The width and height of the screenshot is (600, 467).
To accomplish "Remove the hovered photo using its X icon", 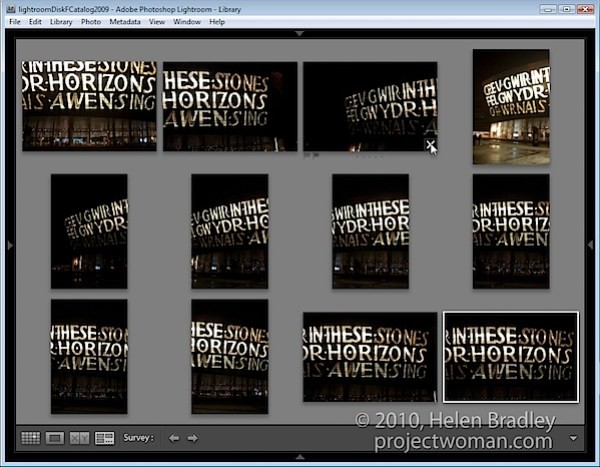I will tap(430, 145).
